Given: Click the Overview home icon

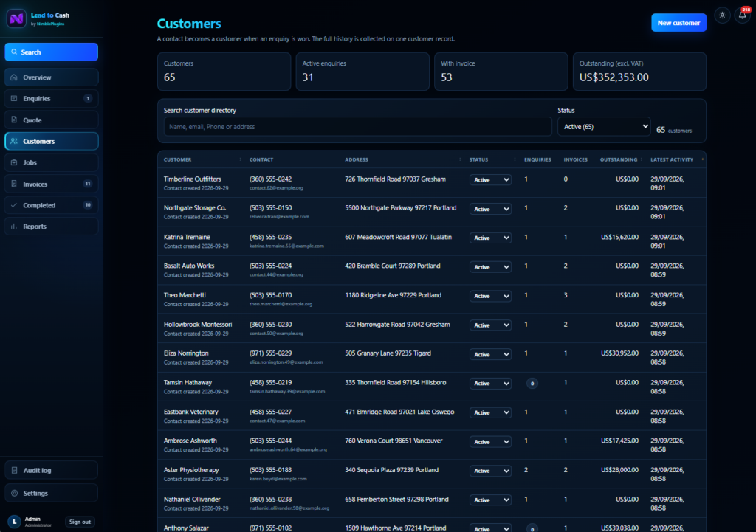Looking at the screenshot, I should 14,77.
